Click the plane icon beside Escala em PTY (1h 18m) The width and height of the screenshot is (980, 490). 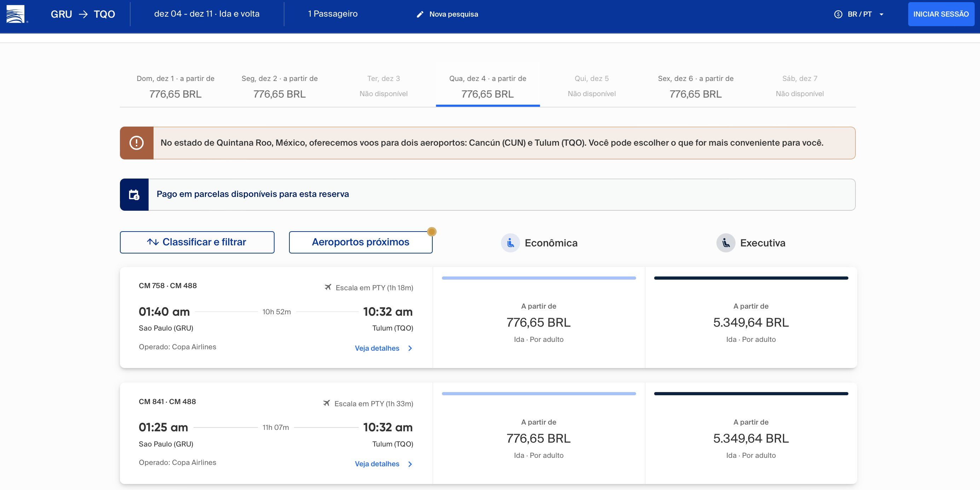point(328,287)
